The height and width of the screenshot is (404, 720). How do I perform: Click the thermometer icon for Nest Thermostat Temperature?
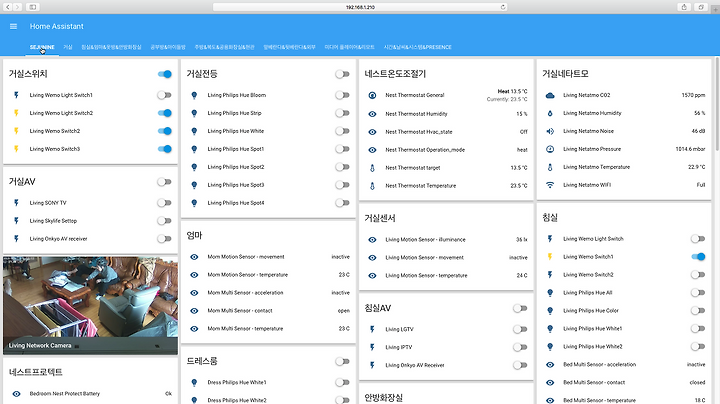372,186
